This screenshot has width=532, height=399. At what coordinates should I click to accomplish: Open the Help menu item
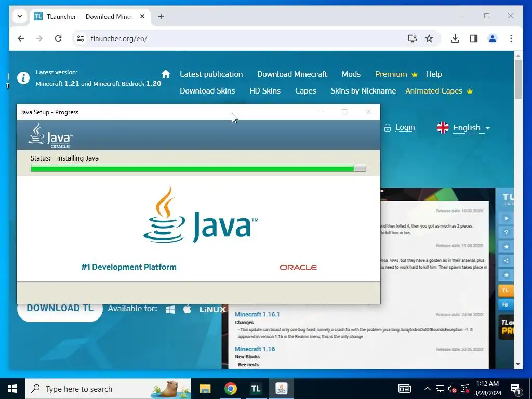click(434, 74)
